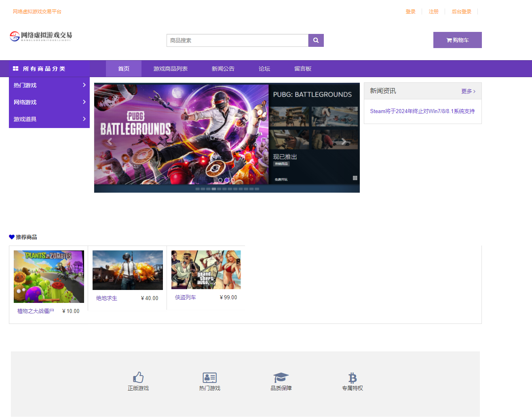Screen dimensions: 532x418
Task: Open the 绝地求生 product thumbnail
Action: point(127,270)
